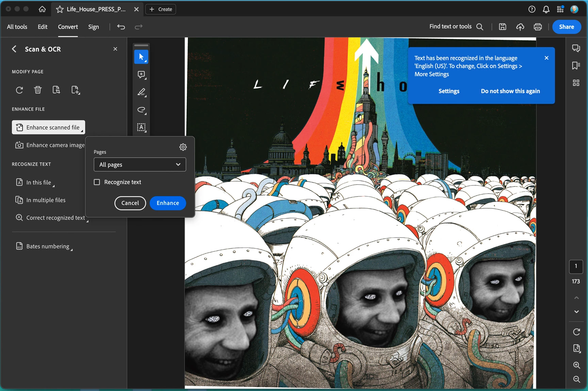The height and width of the screenshot is (391, 588).
Task: Expand the Bates numbering option
Action: click(x=44, y=246)
